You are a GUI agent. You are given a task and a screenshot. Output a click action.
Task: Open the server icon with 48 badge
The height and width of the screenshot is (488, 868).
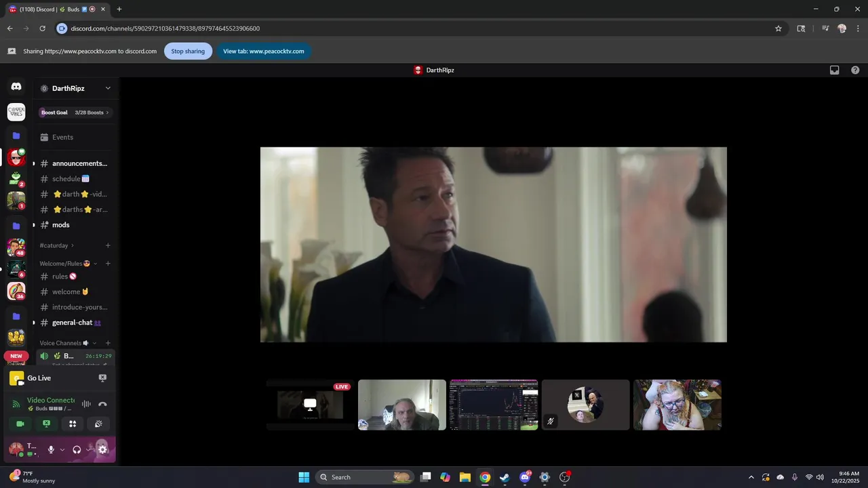(16, 248)
